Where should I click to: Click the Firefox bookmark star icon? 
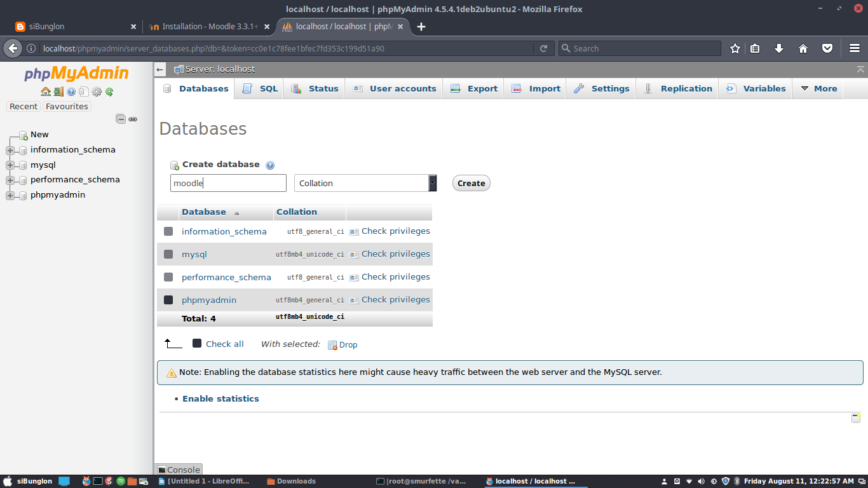(x=735, y=48)
